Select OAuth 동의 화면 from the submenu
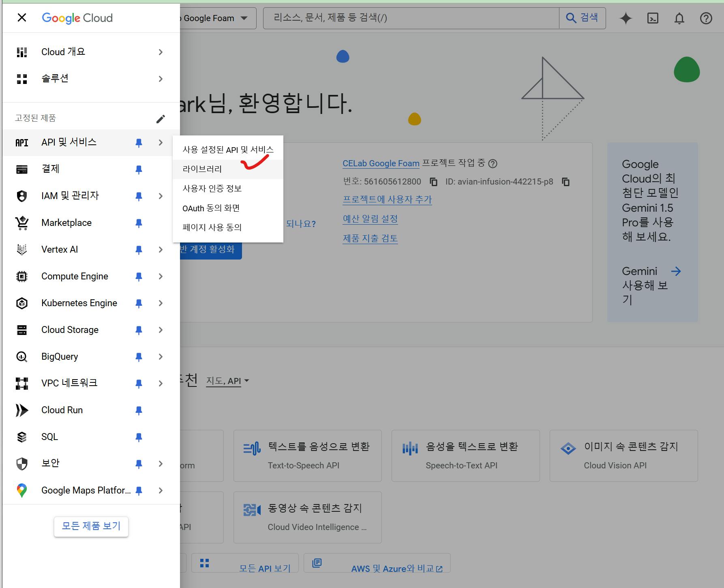Image resolution: width=724 pixels, height=588 pixels. [228, 208]
